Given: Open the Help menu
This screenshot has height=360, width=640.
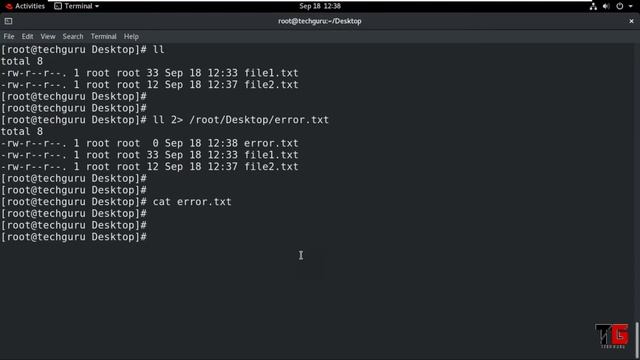Looking at the screenshot, I should [x=131, y=36].
